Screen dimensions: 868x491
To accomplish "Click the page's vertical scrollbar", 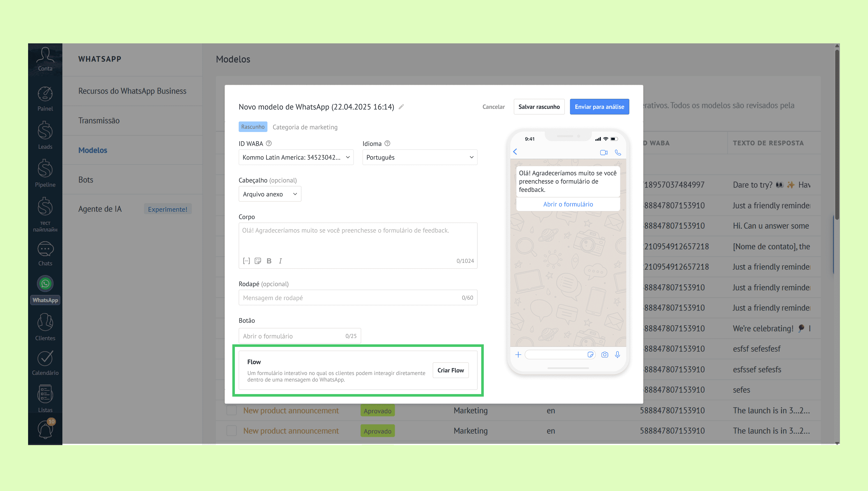I will tap(837, 135).
